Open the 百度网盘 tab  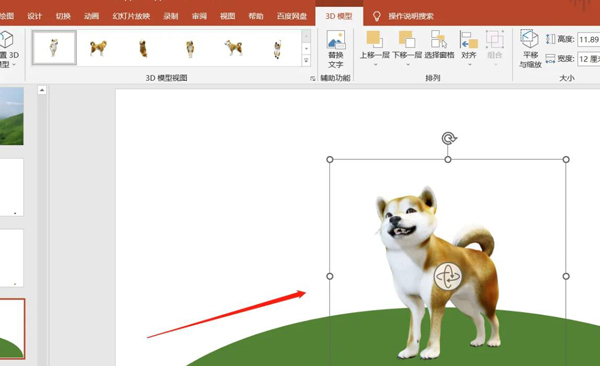pos(292,16)
